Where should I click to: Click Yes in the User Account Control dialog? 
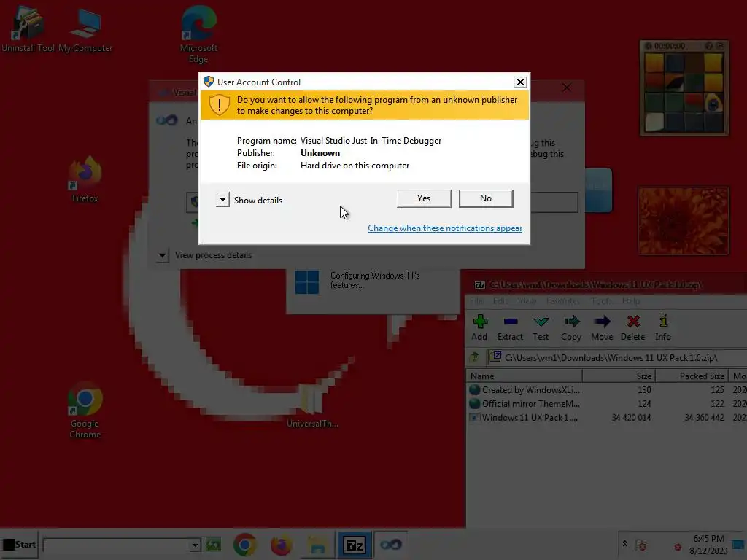coord(424,198)
